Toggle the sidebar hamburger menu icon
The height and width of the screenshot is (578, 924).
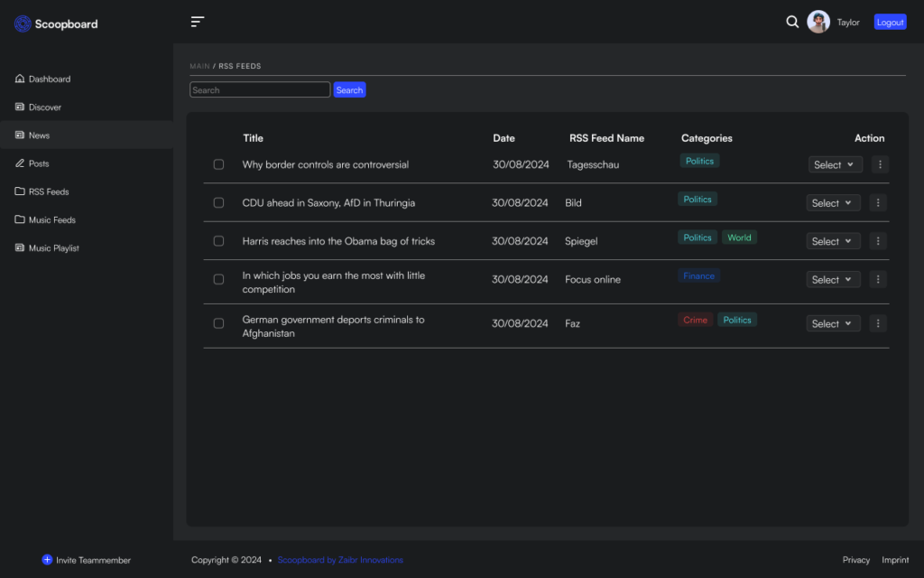coord(198,22)
